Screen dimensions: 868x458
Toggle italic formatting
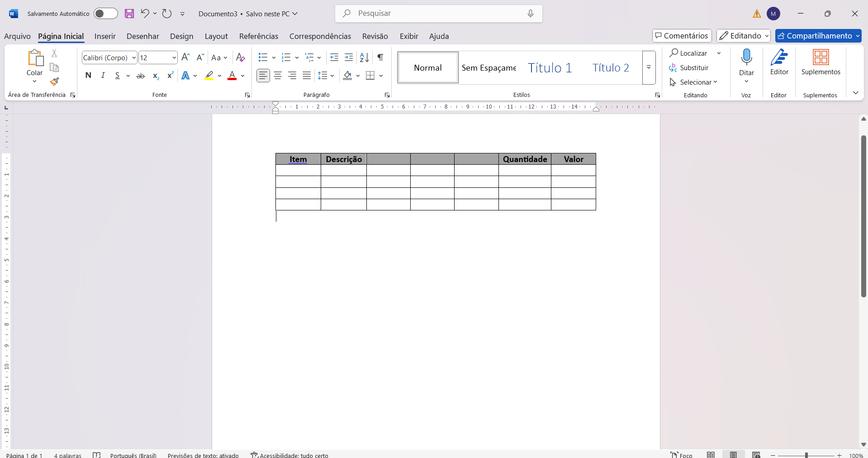tap(103, 76)
